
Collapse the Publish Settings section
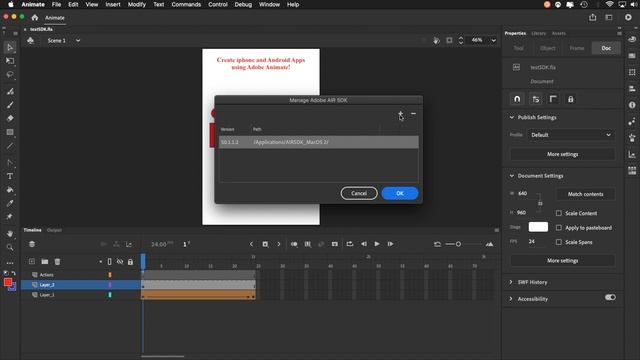tap(512, 117)
